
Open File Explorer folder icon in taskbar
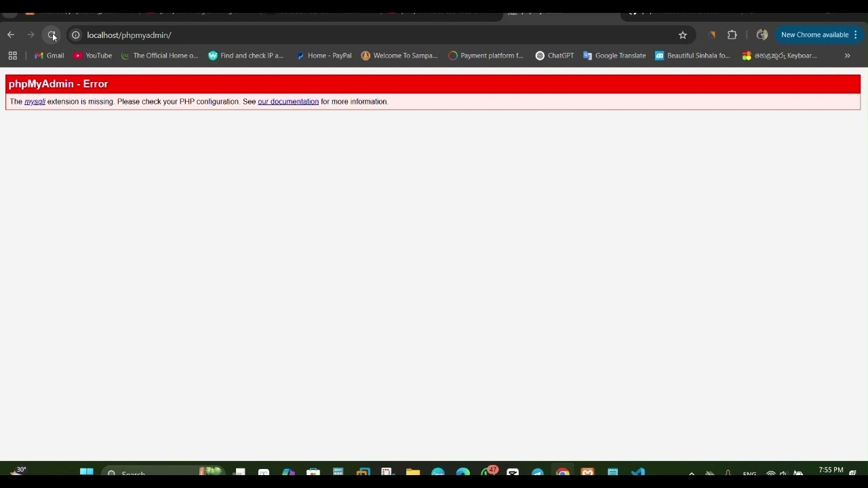tap(412, 472)
